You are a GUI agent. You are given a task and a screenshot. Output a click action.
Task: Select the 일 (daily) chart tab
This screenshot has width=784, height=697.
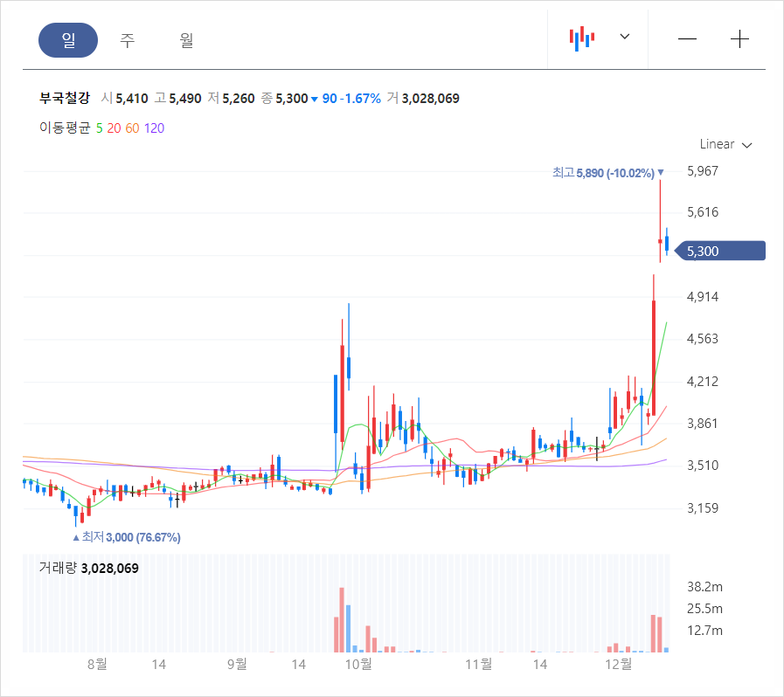coord(68,40)
